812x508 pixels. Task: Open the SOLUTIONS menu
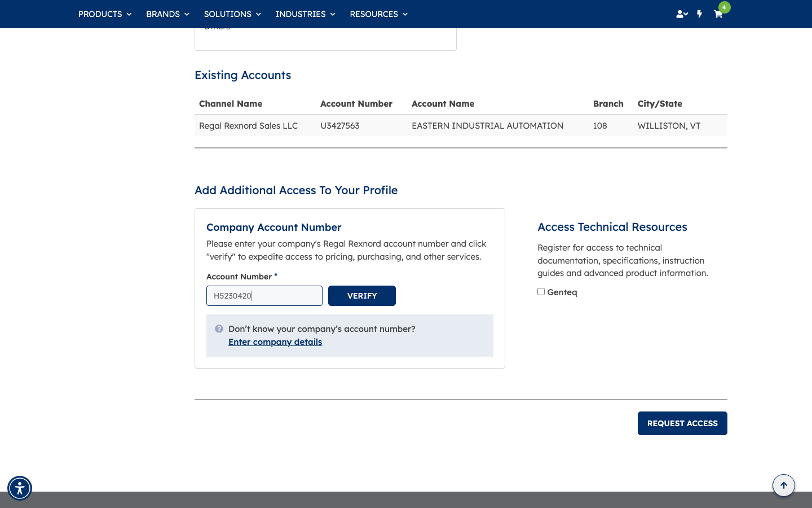tap(227, 14)
